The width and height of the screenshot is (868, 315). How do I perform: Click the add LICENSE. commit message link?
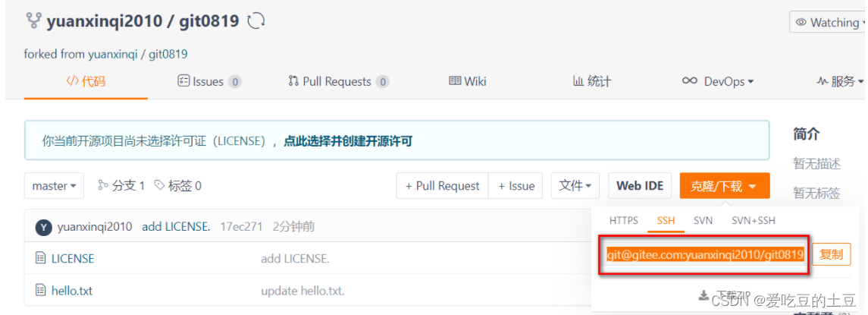[176, 227]
